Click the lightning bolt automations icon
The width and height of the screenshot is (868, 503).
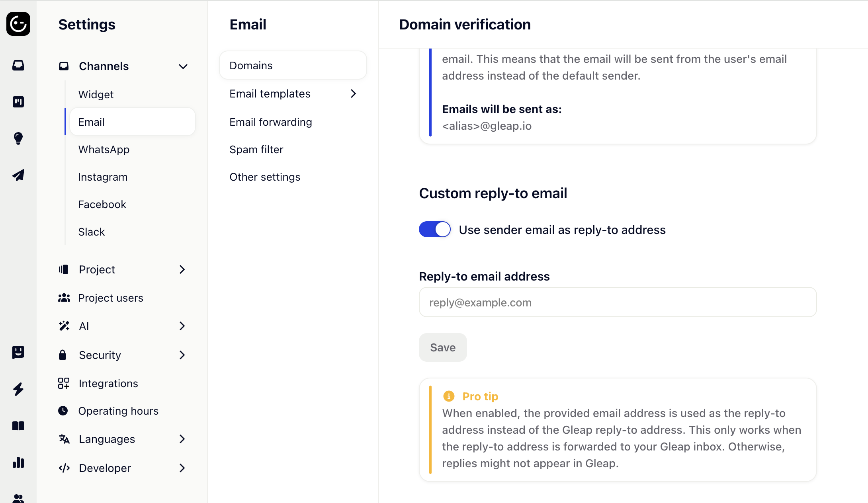(x=18, y=389)
